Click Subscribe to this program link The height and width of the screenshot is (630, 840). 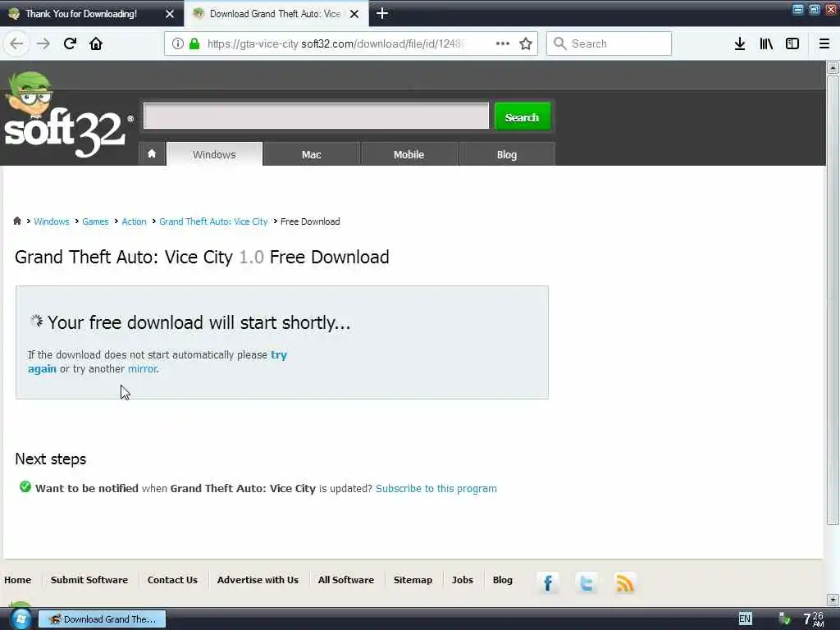[436, 489]
